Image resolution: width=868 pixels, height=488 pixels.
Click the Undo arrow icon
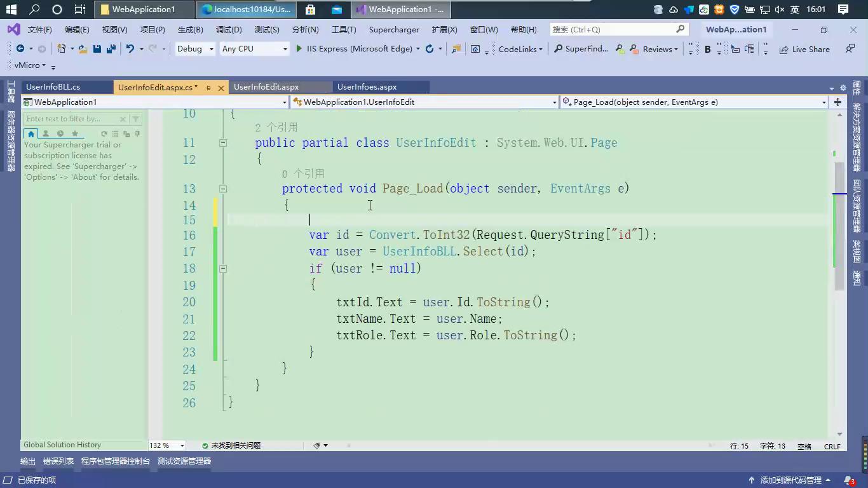click(130, 49)
